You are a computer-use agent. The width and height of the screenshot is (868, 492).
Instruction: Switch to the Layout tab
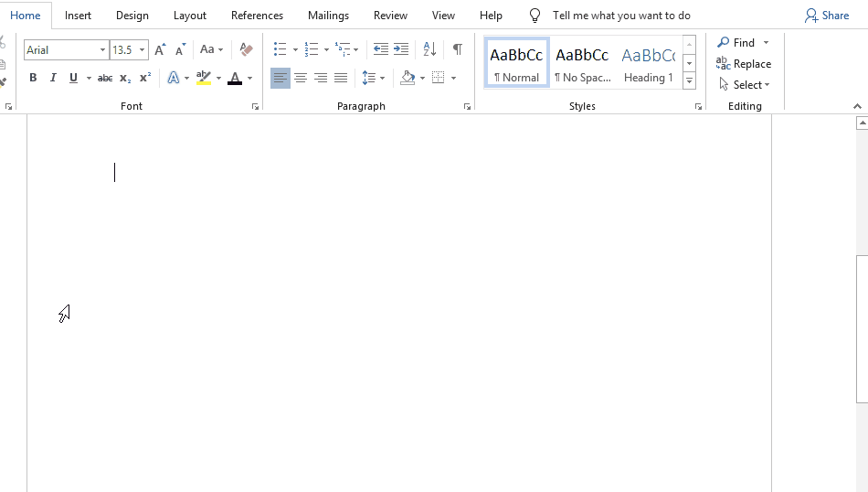190,16
